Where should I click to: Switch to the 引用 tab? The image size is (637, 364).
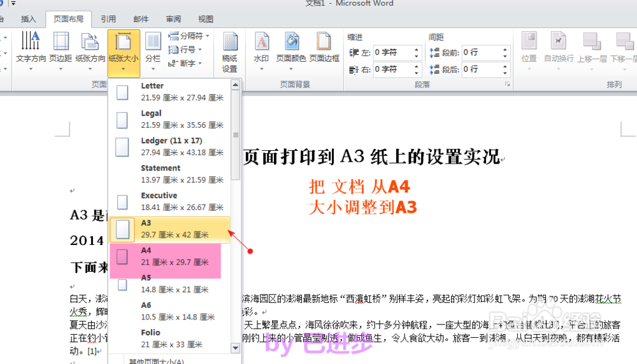108,19
